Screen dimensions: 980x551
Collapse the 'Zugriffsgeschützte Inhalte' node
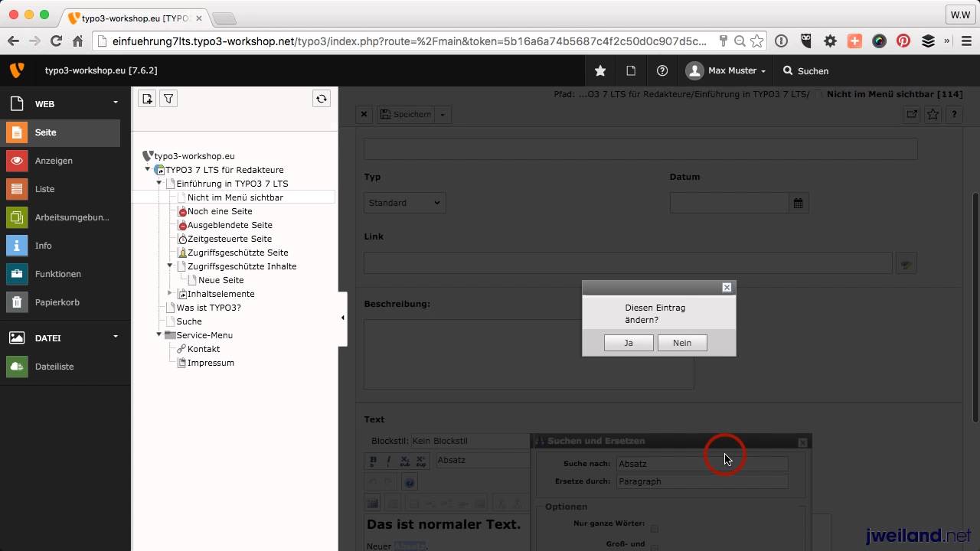pos(170,266)
